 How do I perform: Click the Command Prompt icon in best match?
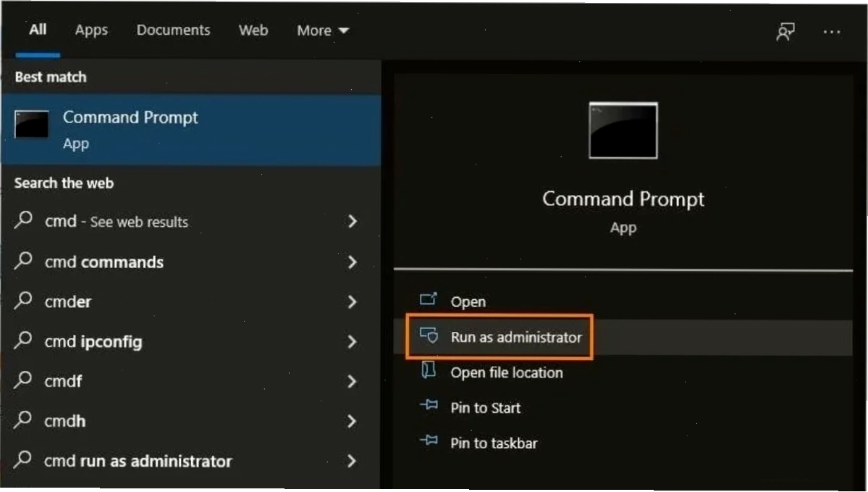coord(32,124)
